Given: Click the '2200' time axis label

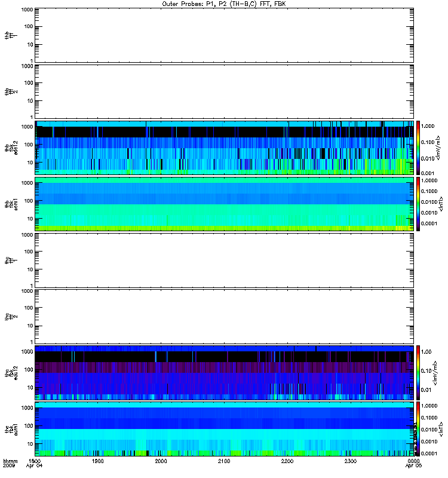Looking at the screenshot, I should (x=287, y=461).
